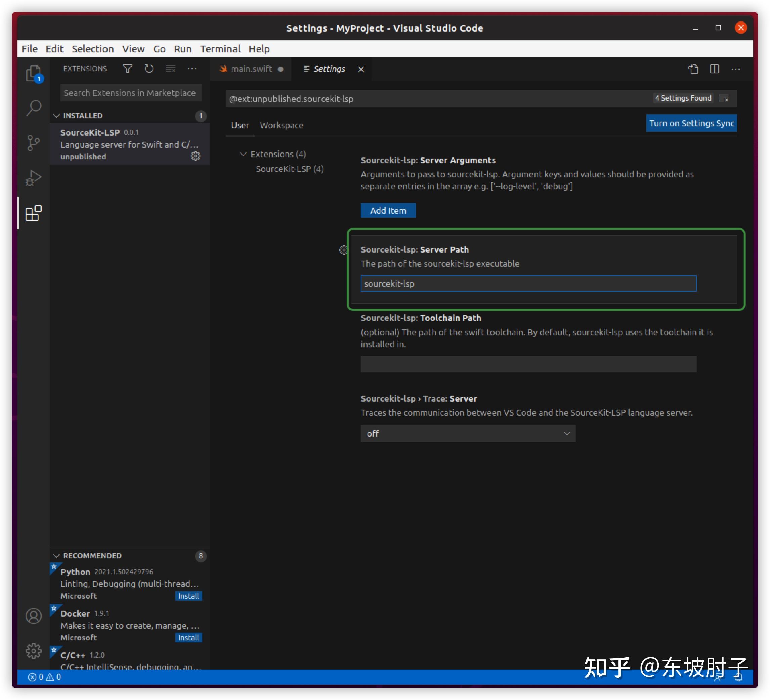Open the Accounts icon in activity bar

pos(33,616)
